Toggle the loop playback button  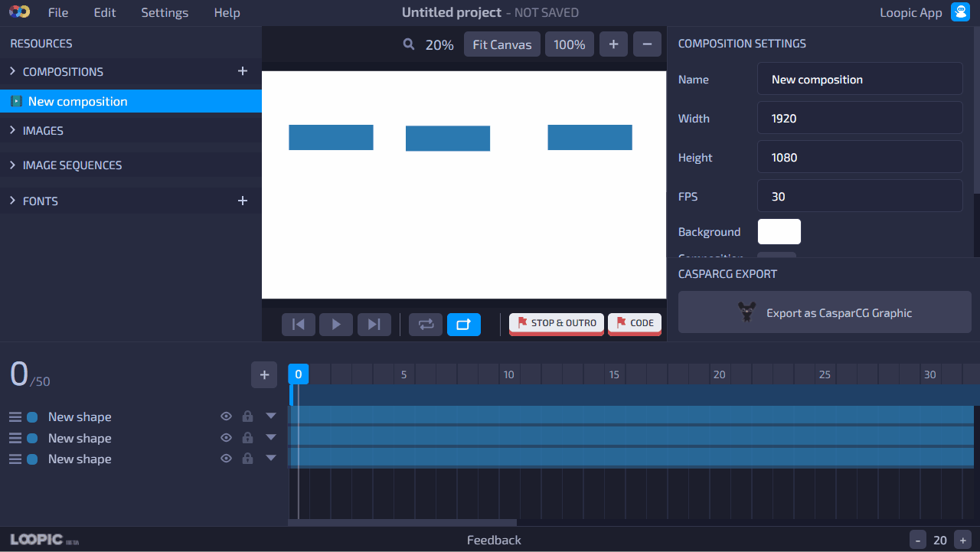click(x=426, y=325)
